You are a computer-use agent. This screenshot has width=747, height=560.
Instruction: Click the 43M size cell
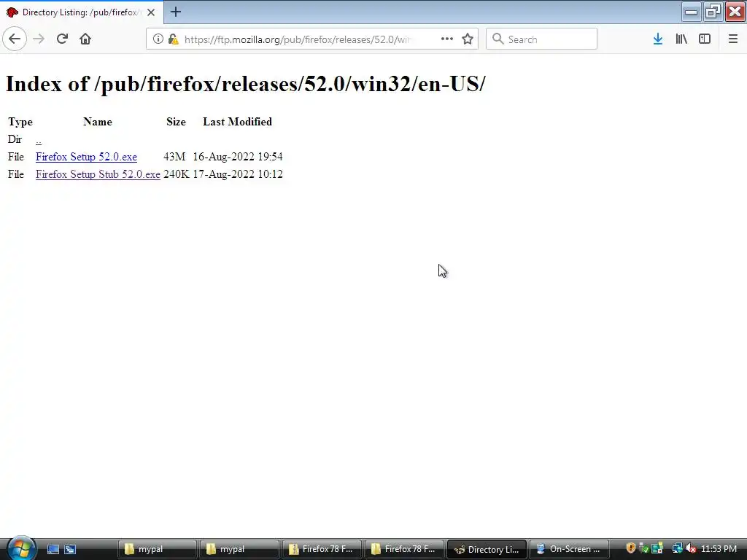coord(174,157)
